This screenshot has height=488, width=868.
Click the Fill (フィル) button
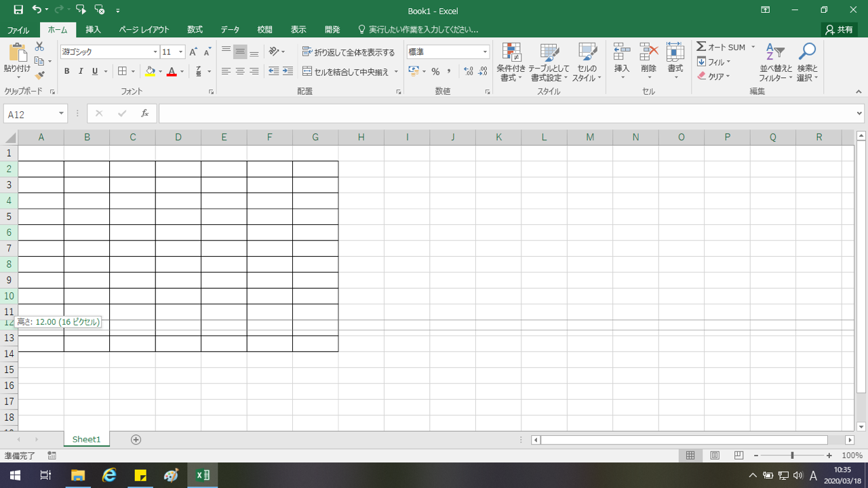click(714, 62)
